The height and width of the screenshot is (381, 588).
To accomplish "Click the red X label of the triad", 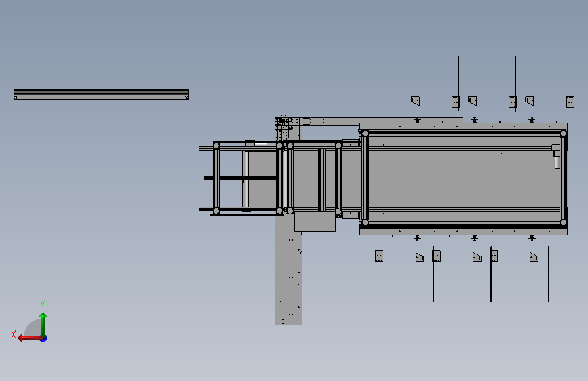I will [14, 334].
